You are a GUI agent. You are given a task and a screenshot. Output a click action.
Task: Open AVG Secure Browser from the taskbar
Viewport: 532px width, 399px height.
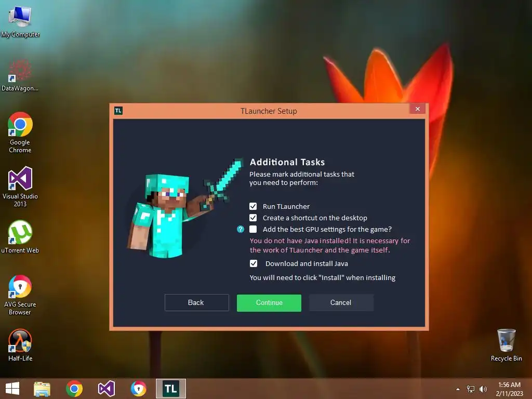click(138, 389)
